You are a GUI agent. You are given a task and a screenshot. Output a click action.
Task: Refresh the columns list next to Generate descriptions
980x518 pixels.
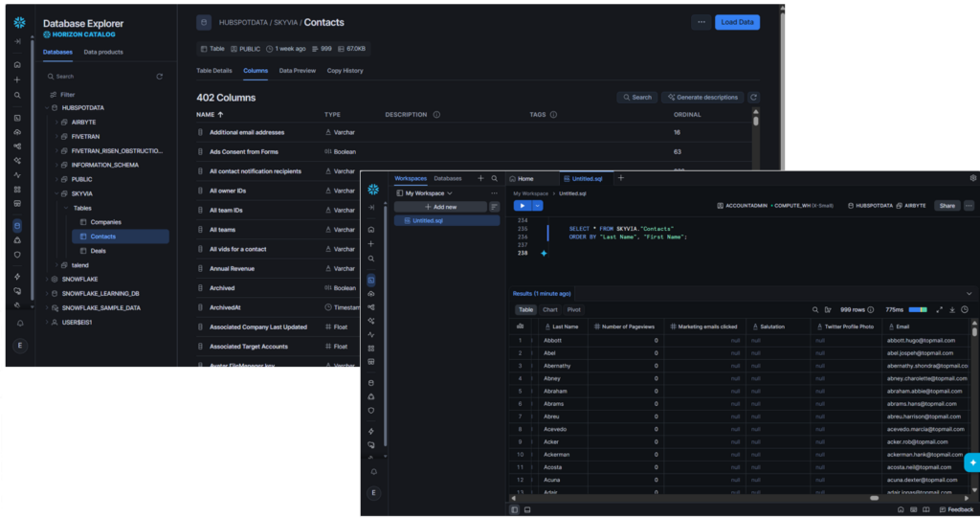[x=754, y=98]
